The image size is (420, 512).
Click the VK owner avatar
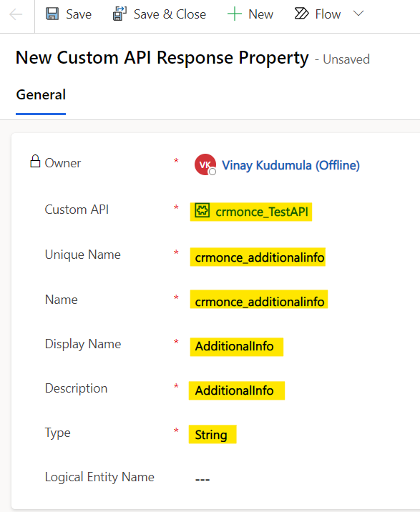pos(205,164)
